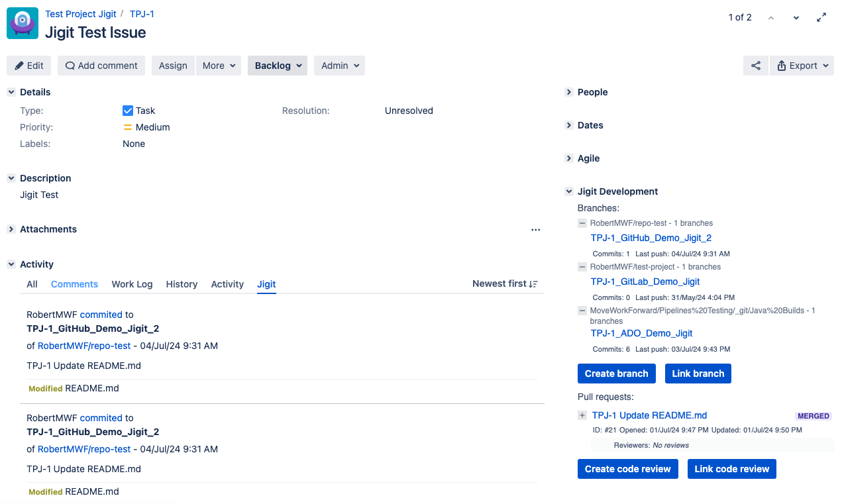Click the MERGED status badge
This screenshot has height=504, width=842.
pyautogui.click(x=813, y=416)
